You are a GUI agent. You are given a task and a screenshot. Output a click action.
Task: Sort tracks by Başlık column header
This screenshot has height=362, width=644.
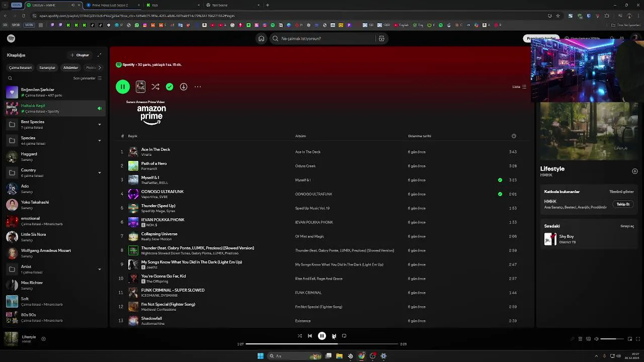tap(132, 136)
